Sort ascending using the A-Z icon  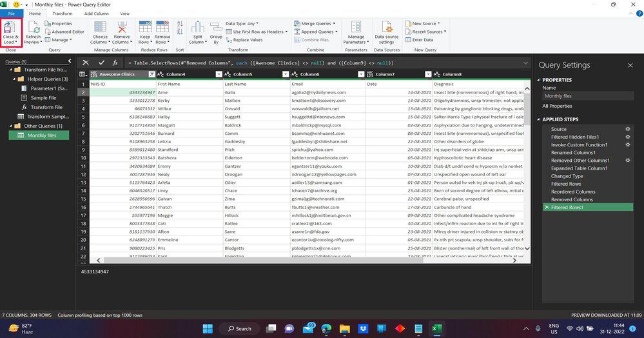(x=180, y=24)
